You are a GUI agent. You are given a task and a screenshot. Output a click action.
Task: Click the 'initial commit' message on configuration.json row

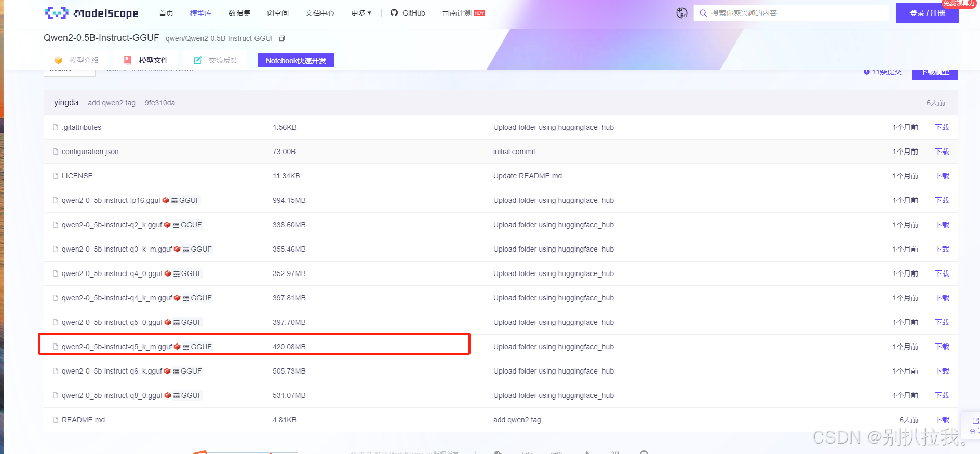514,152
